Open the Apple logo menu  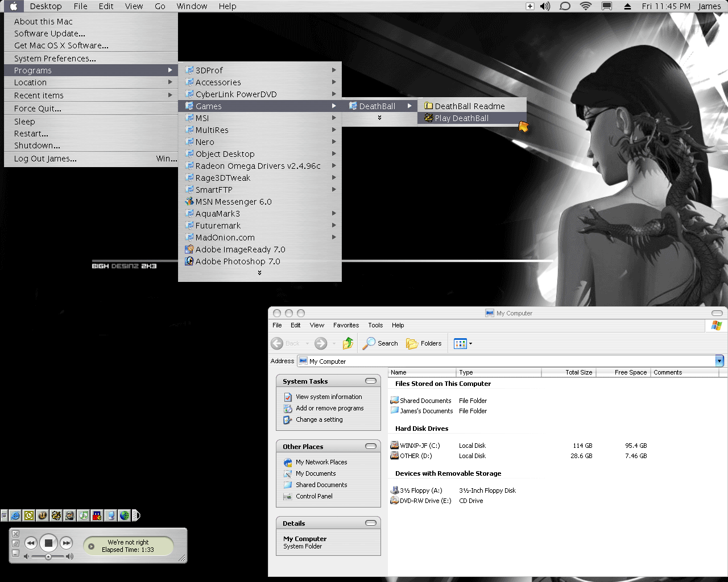pyautogui.click(x=14, y=6)
